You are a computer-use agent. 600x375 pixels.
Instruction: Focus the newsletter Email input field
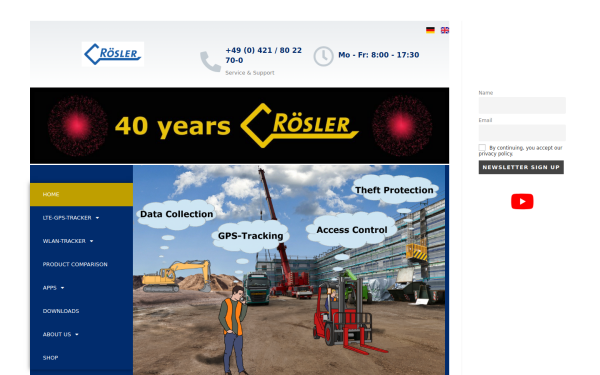click(522, 133)
